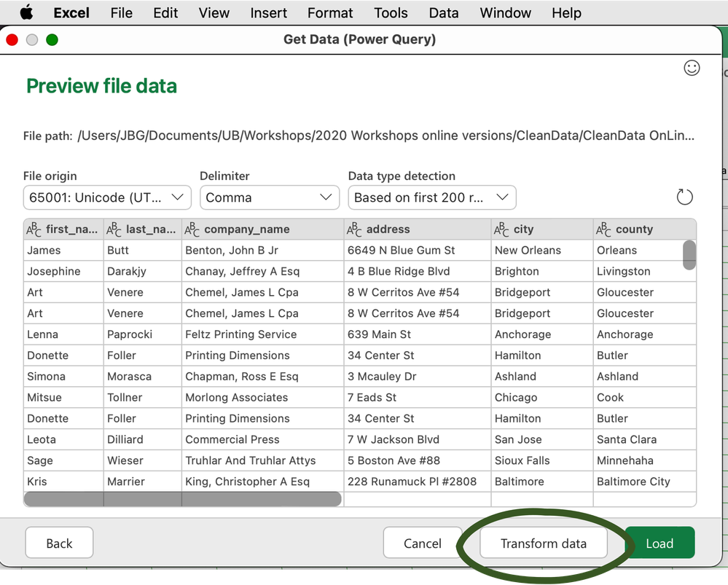The height and width of the screenshot is (585, 728).
Task: Open the Data menu
Action: (443, 12)
